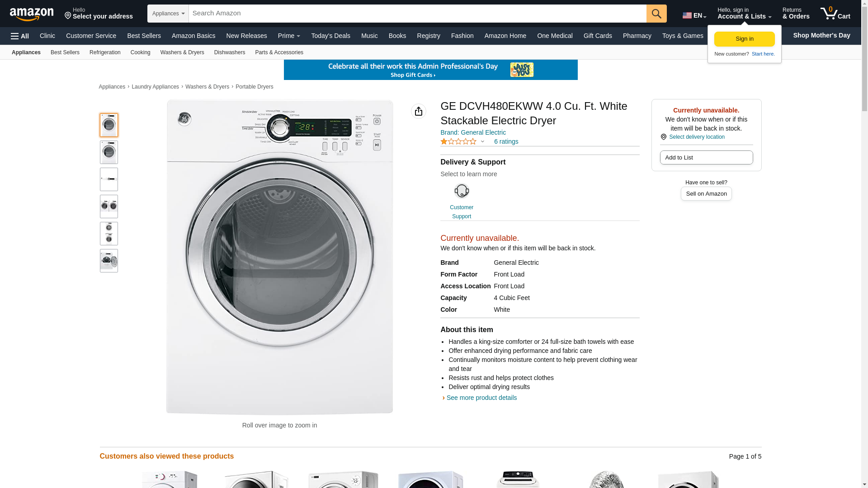This screenshot has width=868, height=488.
Task: Click the yellow Sign in button
Action: click(x=744, y=39)
